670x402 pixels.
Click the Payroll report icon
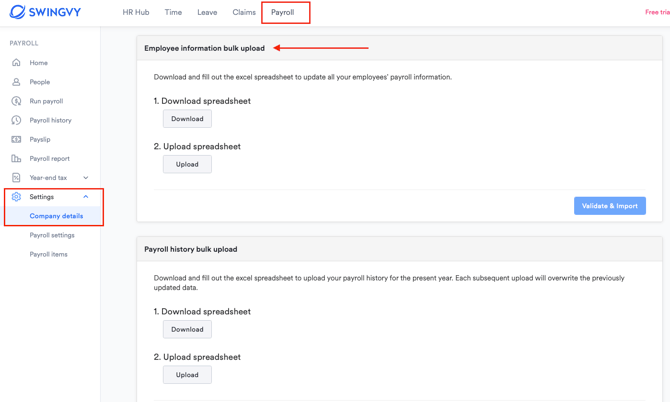(x=16, y=158)
